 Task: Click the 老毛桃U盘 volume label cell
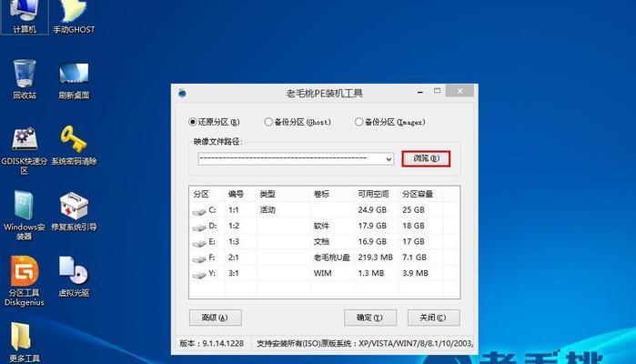click(332, 258)
